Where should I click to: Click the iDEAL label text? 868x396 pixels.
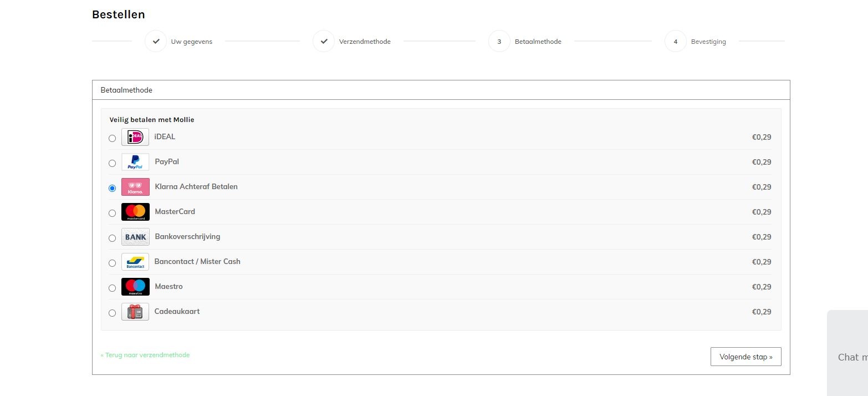click(x=165, y=136)
